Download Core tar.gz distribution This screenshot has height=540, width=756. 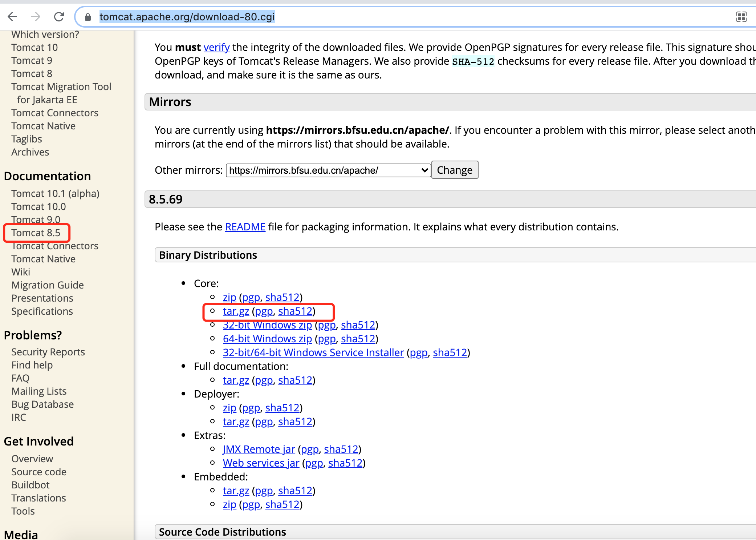coord(236,311)
